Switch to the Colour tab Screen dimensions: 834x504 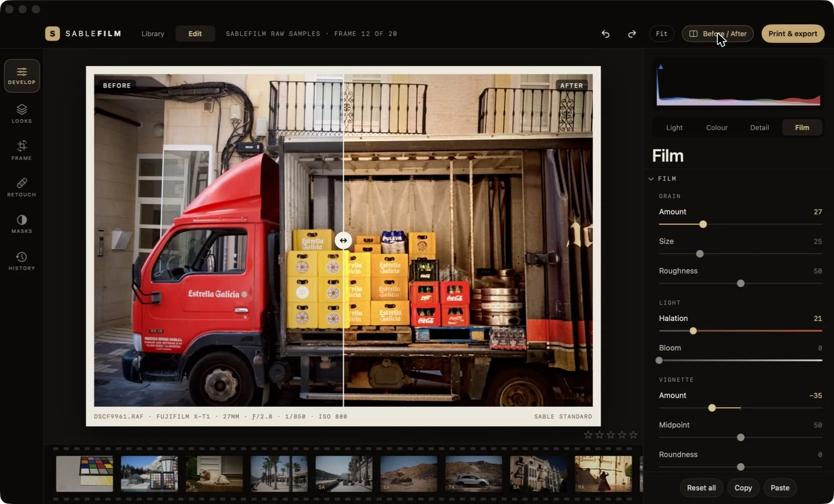point(717,127)
